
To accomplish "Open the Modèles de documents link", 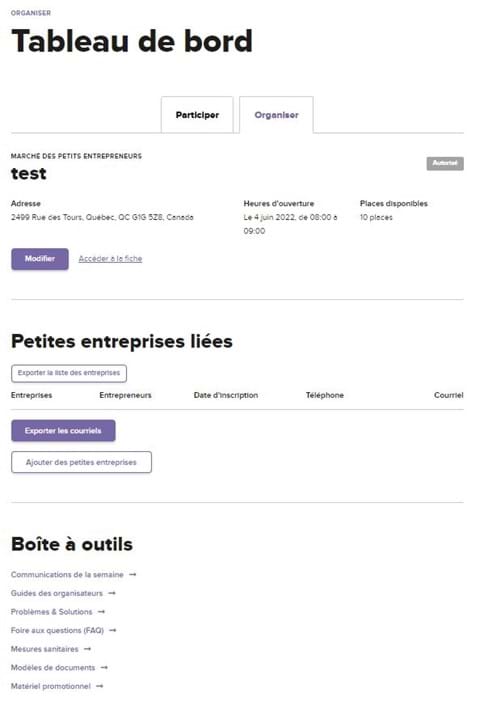I will pos(53,667).
